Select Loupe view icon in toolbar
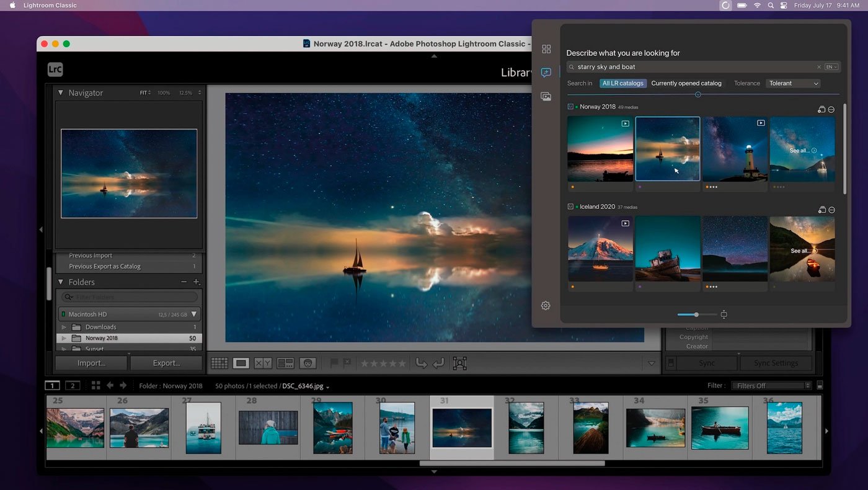868x490 pixels. [241, 363]
